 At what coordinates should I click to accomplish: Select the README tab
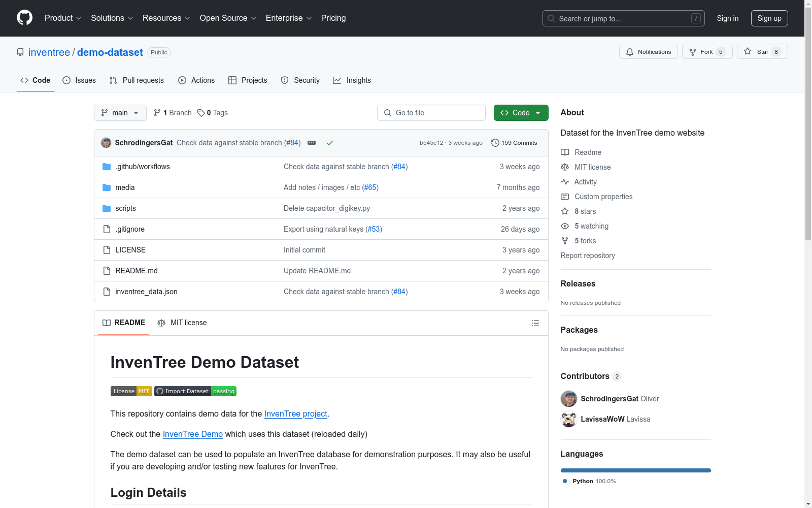(124, 323)
